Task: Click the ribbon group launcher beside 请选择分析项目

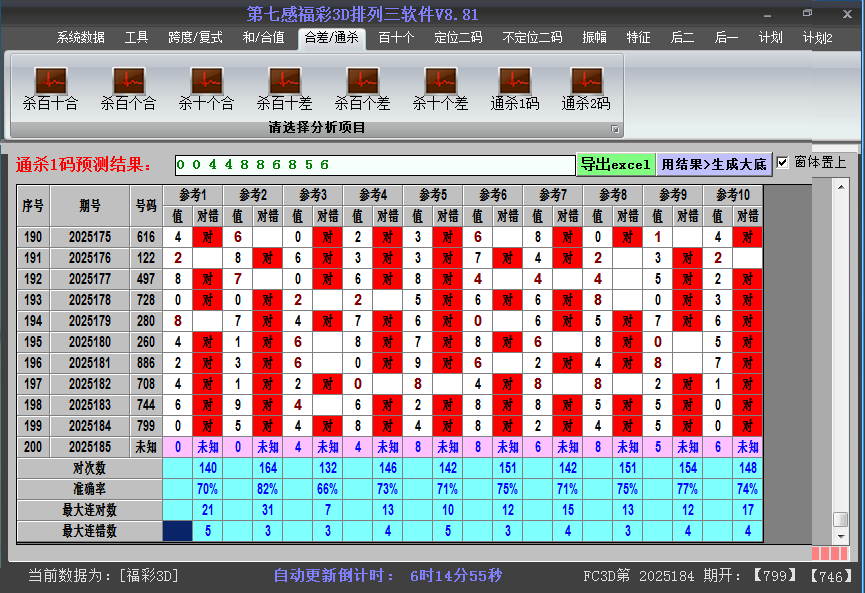Action: (615, 129)
